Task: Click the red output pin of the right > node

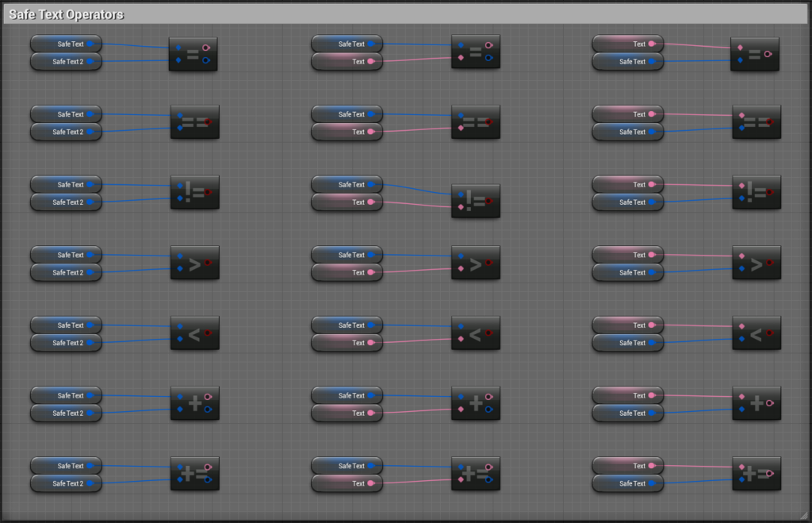Action: coord(768,263)
